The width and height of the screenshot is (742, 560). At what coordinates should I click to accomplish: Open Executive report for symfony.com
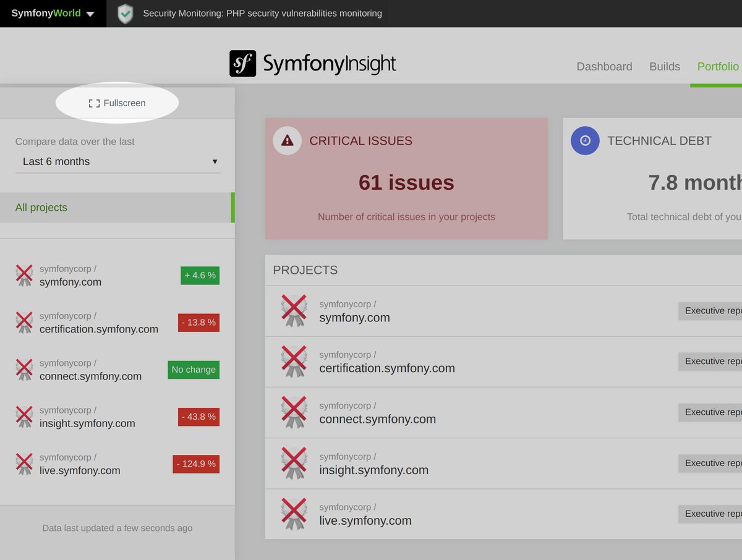click(x=710, y=311)
